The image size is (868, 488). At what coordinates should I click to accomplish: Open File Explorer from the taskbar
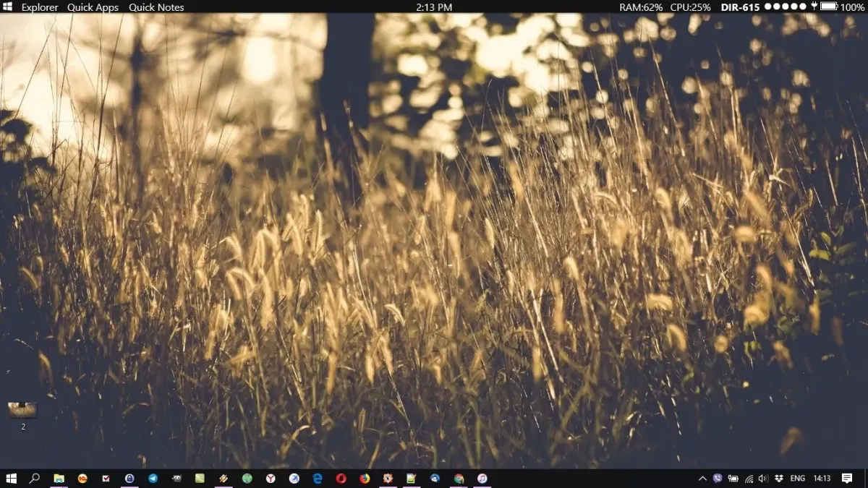pyautogui.click(x=59, y=478)
